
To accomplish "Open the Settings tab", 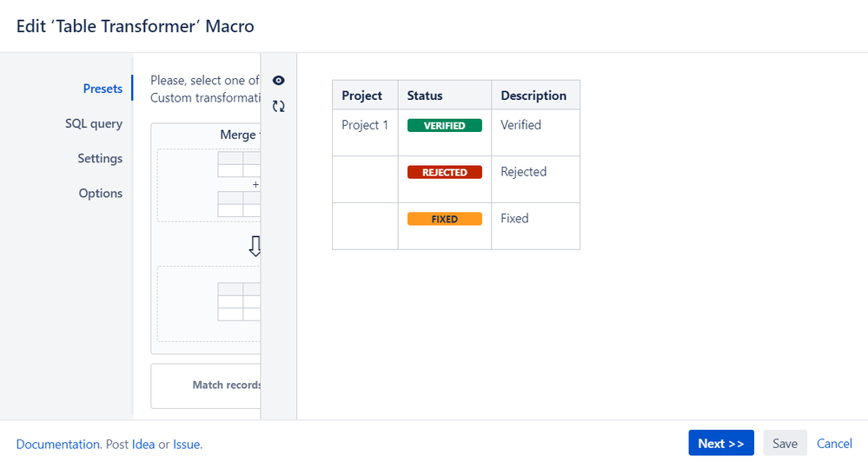I will click(100, 158).
